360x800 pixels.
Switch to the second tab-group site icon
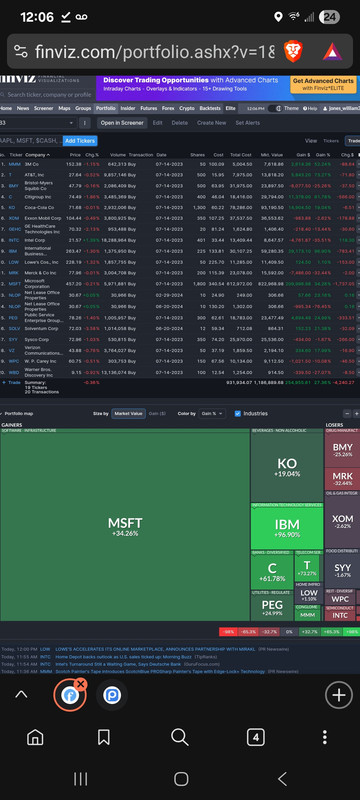(x=112, y=695)
